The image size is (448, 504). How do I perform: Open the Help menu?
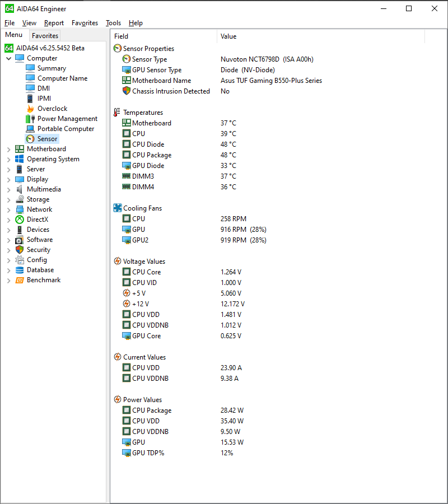pyautogui.click(x=136, y=23)
